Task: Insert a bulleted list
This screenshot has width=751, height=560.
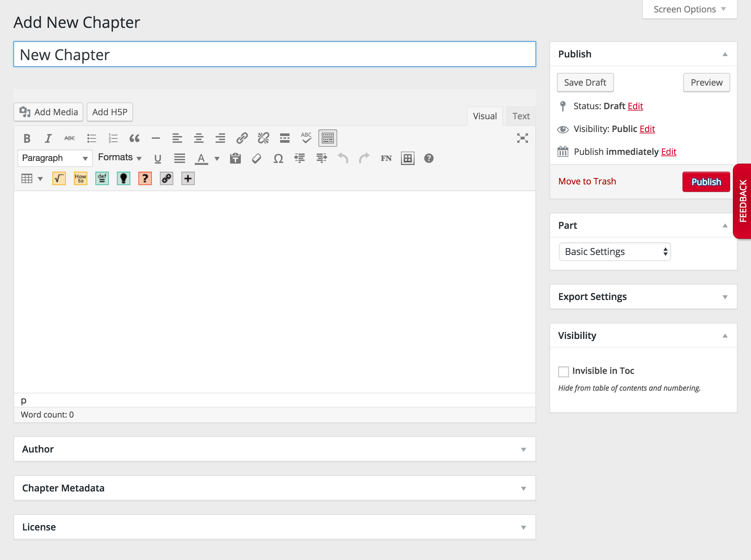Action: tap(91, 138)
